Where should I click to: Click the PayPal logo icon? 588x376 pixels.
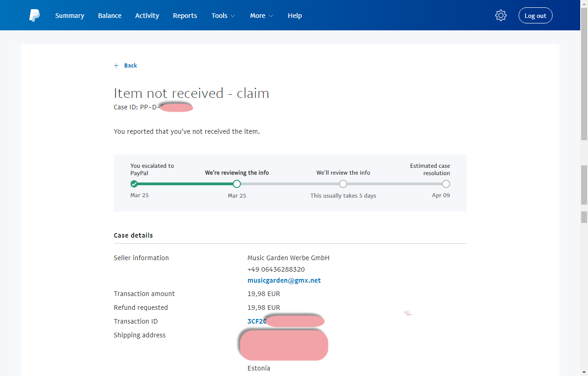coord(34,16)
